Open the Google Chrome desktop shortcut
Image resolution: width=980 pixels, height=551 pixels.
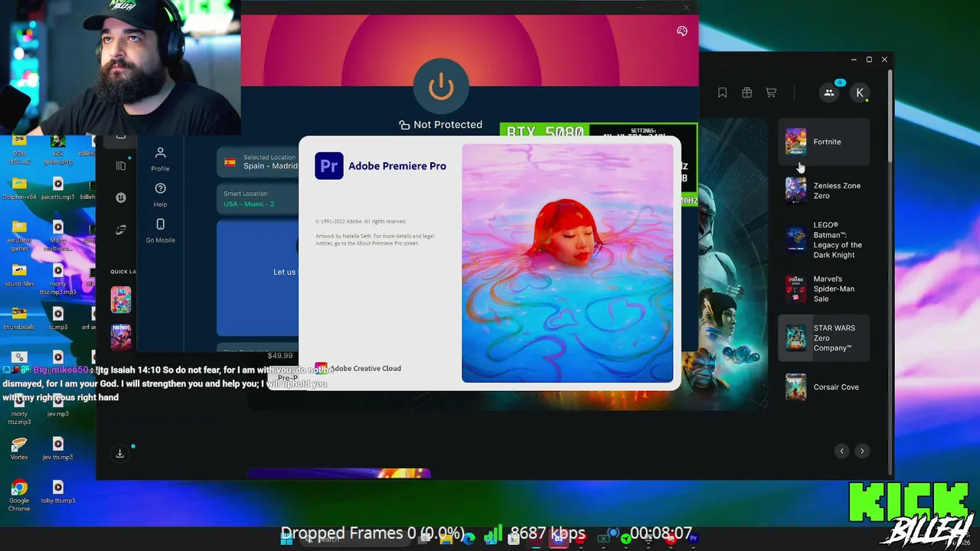click(19, 496)
